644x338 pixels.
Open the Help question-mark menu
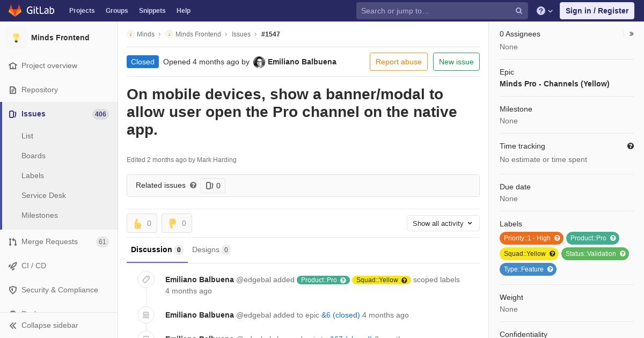[545, 11]
